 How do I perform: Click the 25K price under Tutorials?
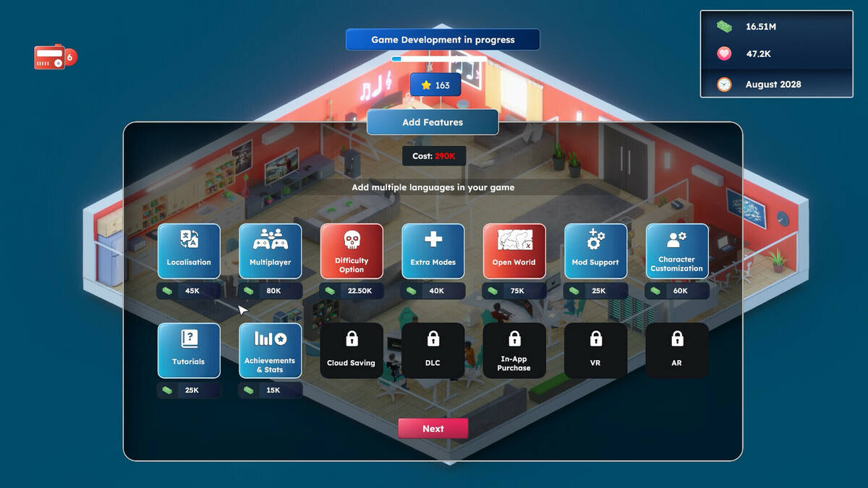pyautogui.click(x=189, y=390)
